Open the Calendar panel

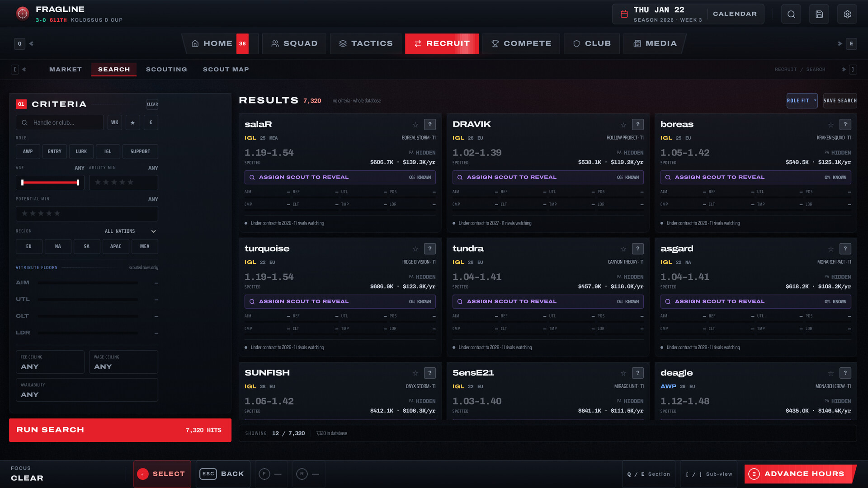click(735, 14)
